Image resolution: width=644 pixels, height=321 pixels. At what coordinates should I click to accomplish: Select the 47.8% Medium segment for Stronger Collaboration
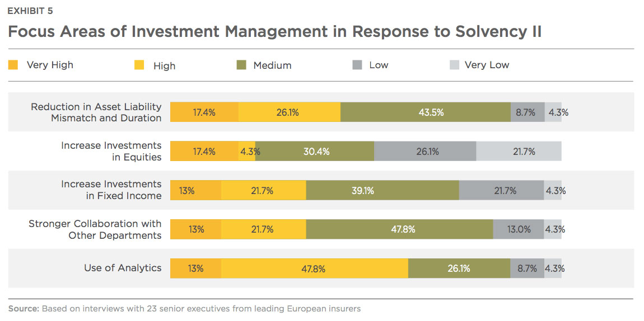pos(400,229)
